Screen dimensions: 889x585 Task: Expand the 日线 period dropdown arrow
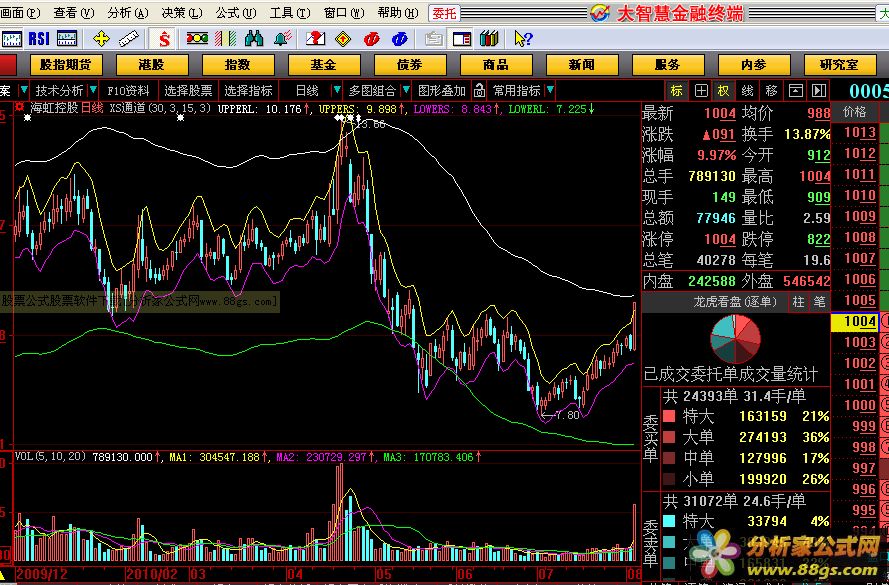pyautogui.click(x=337, y=90)
